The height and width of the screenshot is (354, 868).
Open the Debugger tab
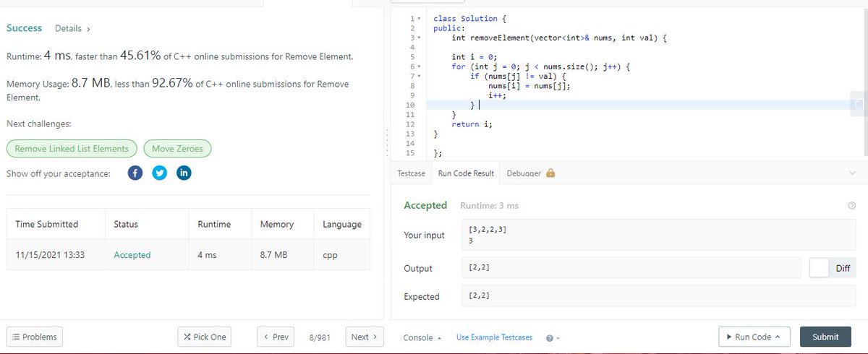pyautogui.click(x=523, y=173)
